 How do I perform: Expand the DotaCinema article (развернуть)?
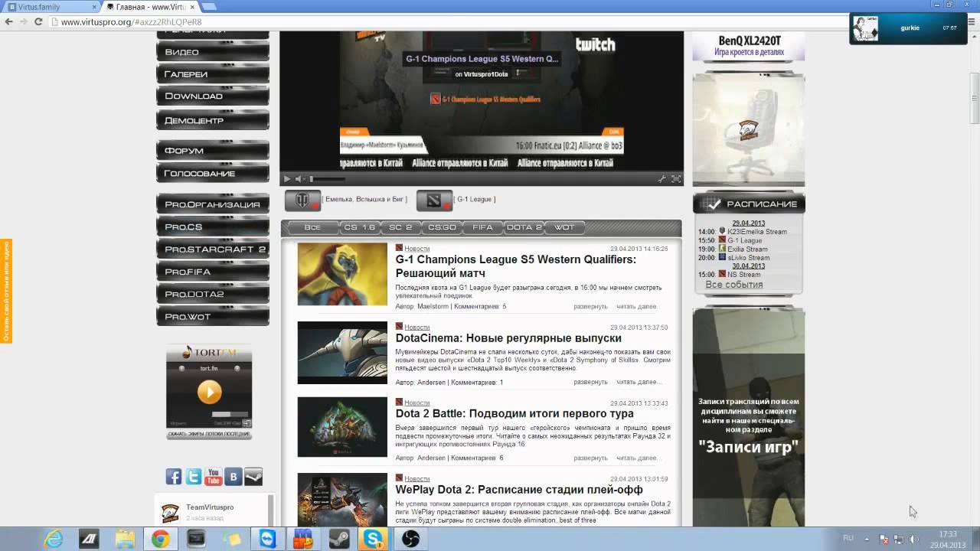tap(590, 382)
